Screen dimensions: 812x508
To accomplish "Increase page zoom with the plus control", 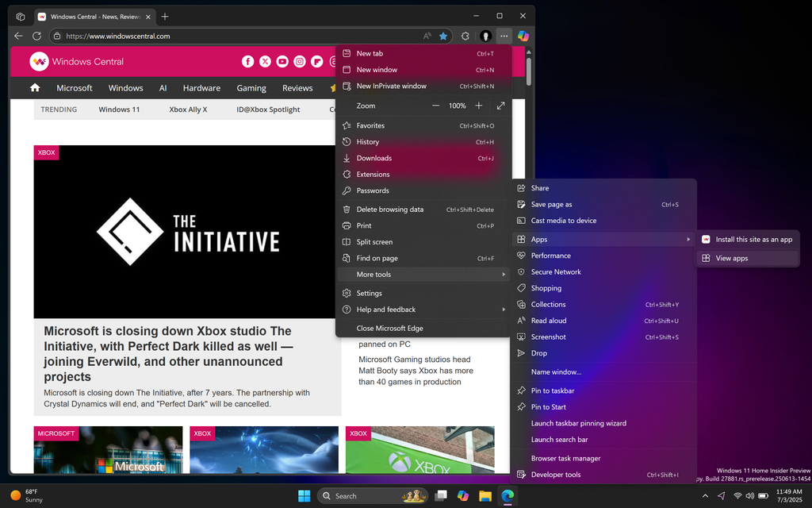I will [x=479, y=105].
